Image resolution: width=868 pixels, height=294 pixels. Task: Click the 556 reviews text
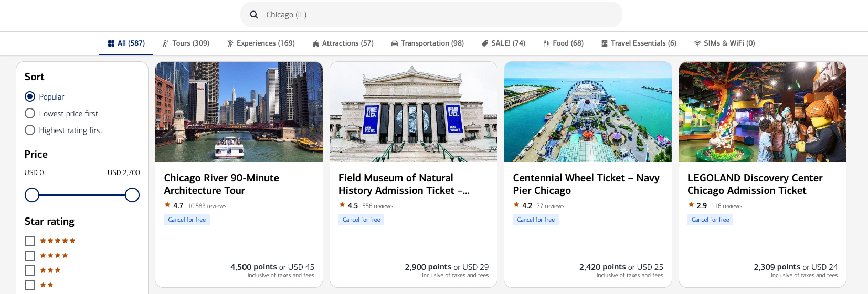pyautogui.click(x=377, y=206)
